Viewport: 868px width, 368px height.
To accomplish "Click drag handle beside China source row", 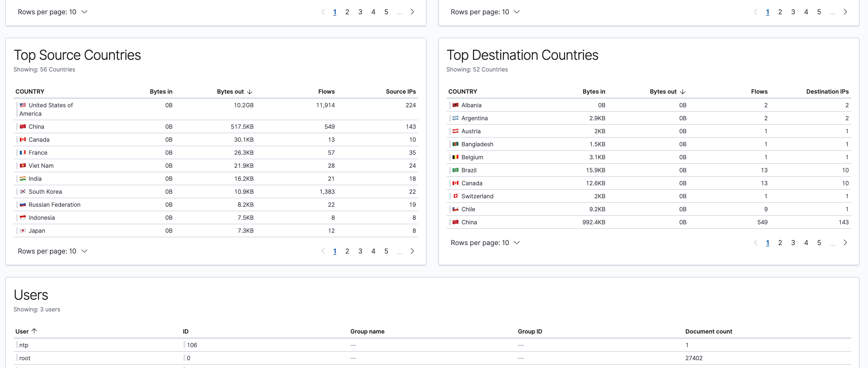I will click(x=17, y=126).
